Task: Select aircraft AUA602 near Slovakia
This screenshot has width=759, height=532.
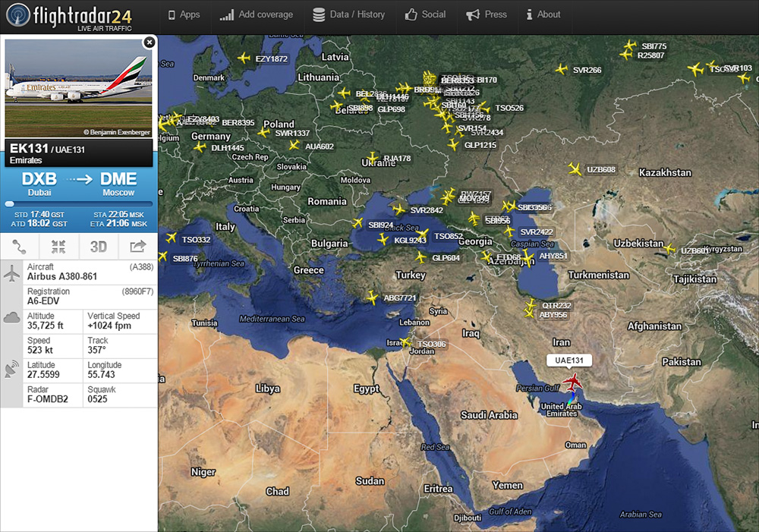Action: [x=294, y=145]
